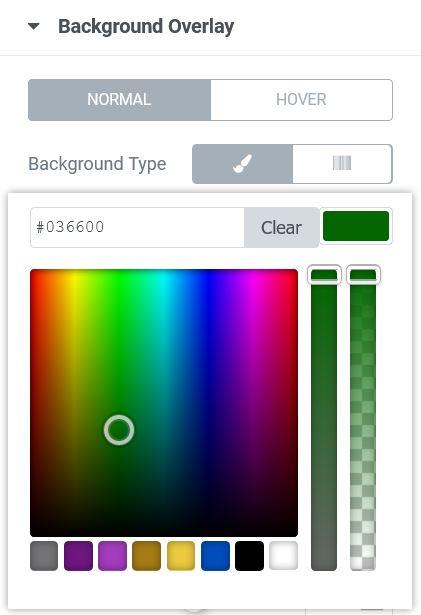Pick the dark gold preset swatch
The height and width of the screenshot is (615, 421).
pos(147,556)
